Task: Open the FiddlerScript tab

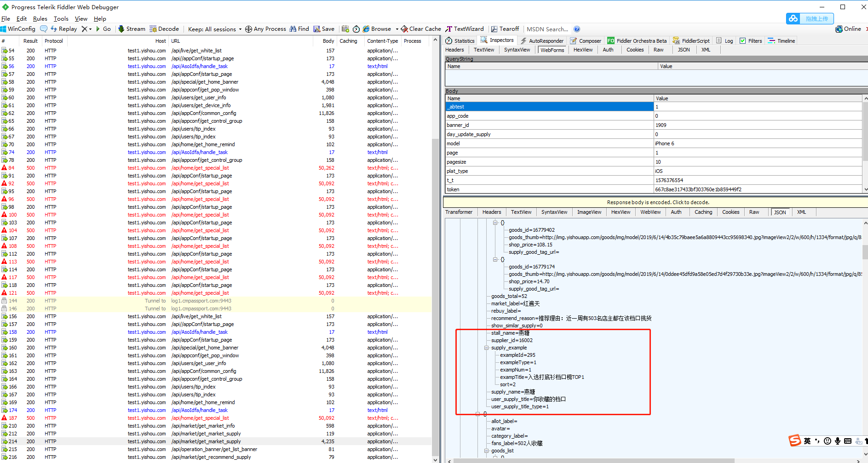Action: click(x=691, y=41)
